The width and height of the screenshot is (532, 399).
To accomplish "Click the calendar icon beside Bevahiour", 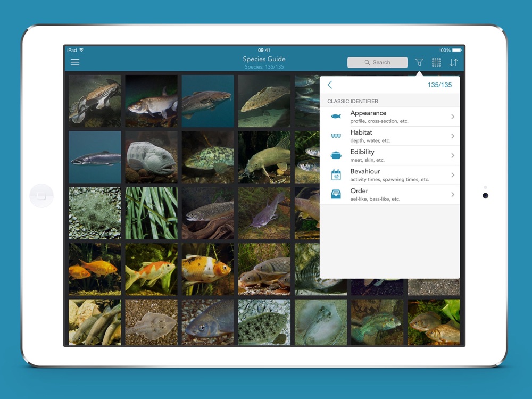I will tap(336, 175).
